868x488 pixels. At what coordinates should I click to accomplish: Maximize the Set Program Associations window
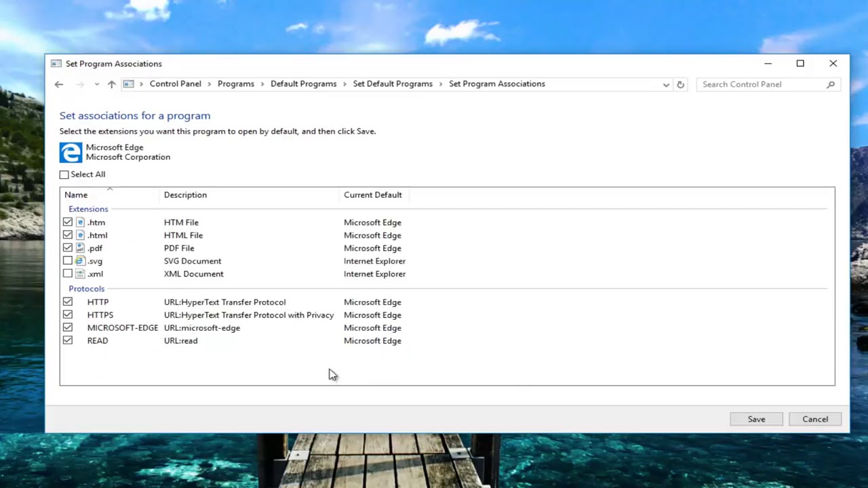(x=800, y=64)
